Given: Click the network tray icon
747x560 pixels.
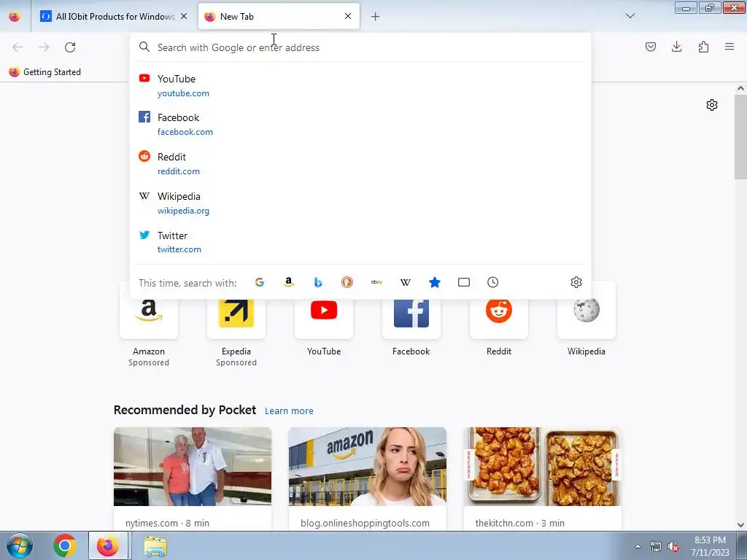Looking at the screenshot, I should [x=656, y=547].
